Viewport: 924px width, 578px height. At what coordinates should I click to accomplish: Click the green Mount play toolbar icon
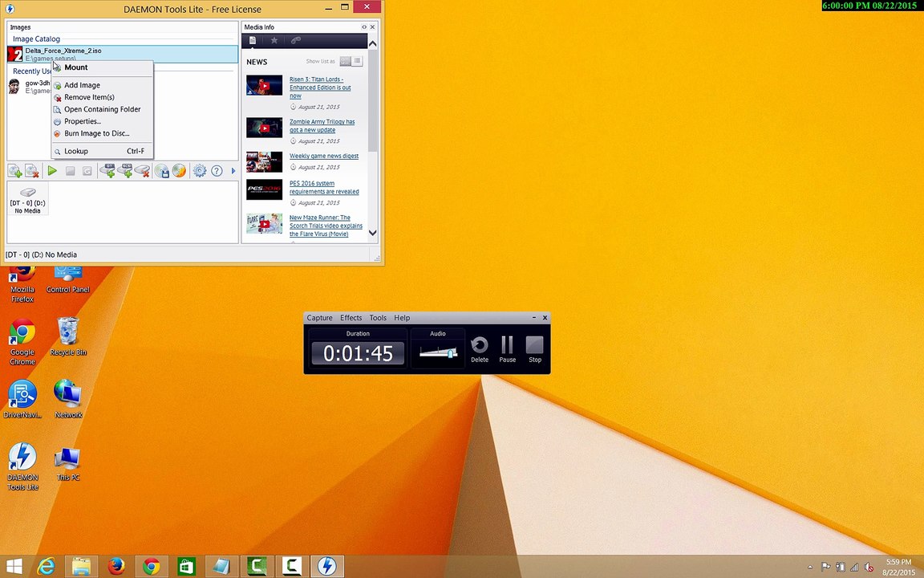pyautogui.click(x=52, y=171)
